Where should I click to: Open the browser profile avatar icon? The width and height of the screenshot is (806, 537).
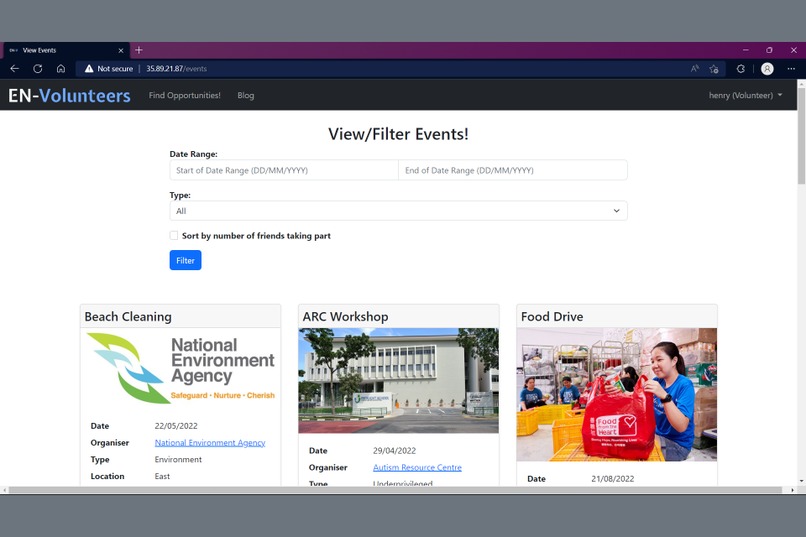pos(767,68)
